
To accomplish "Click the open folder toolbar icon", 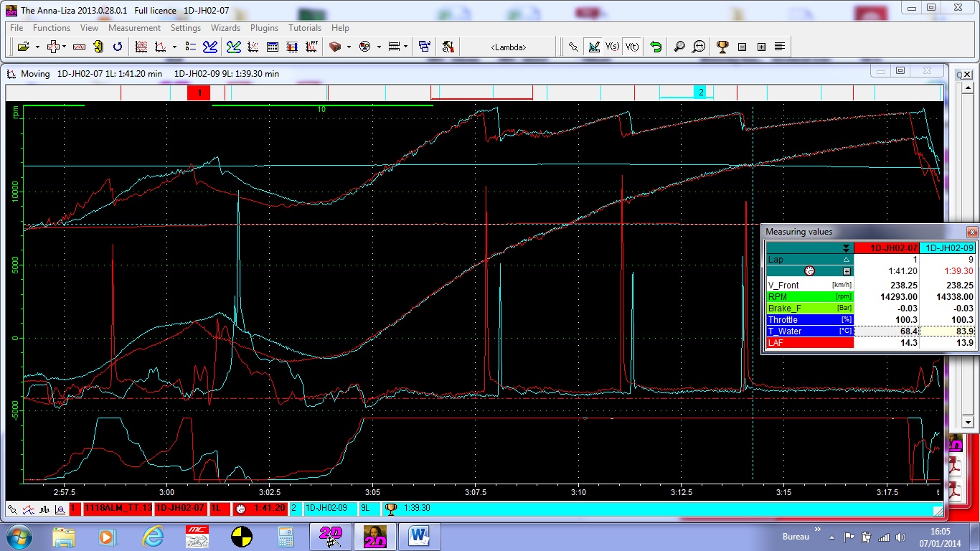I will (x=23, y=47).
